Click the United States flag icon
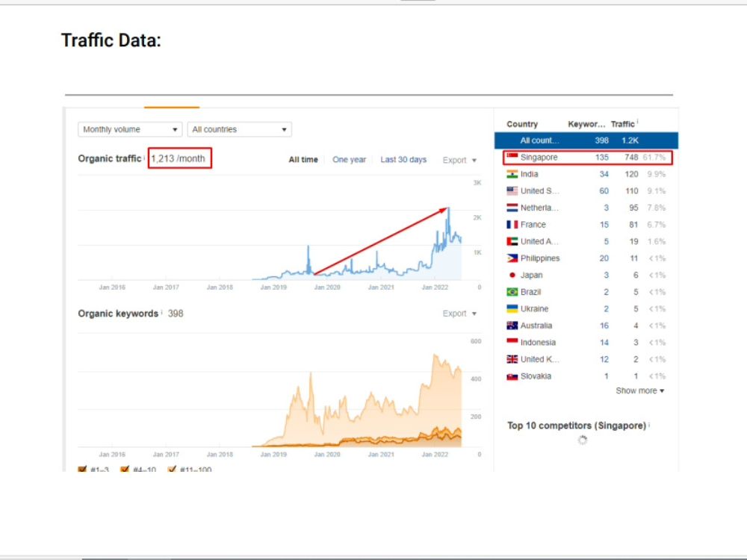 (512, 191)
